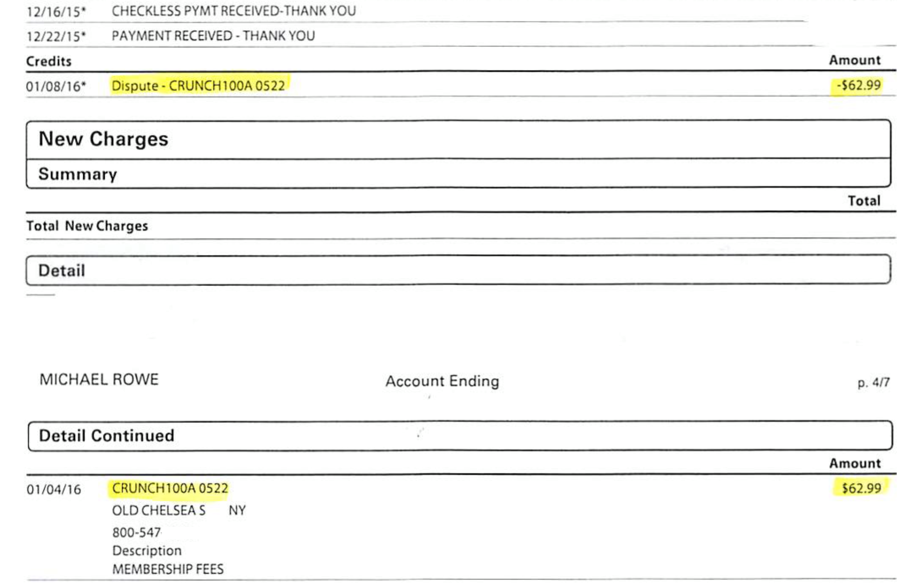The image size is (897, 588).
Task: Select the cardholder name MICHAEL ROWE
Action: pos(99,379)
